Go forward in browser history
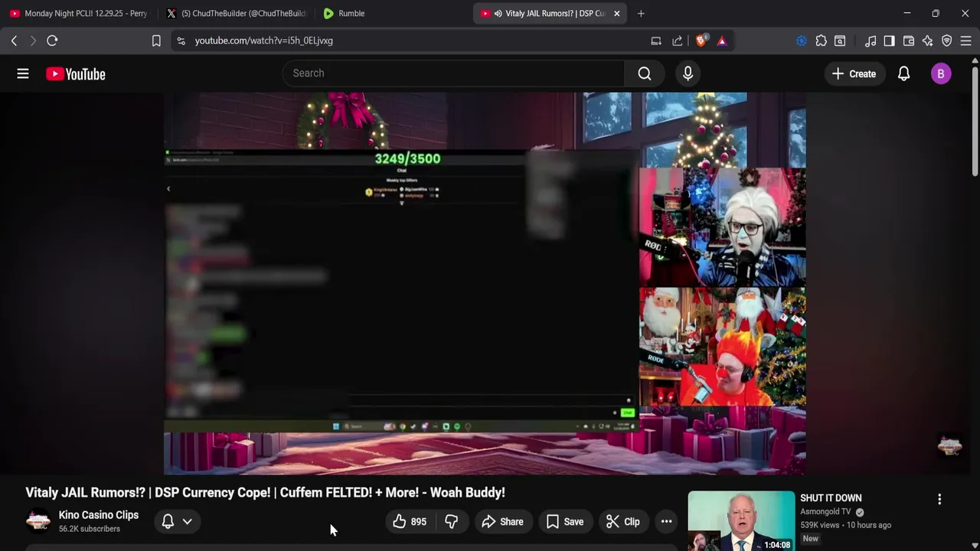This screenshot has width=980, height=551. point(33,41)
